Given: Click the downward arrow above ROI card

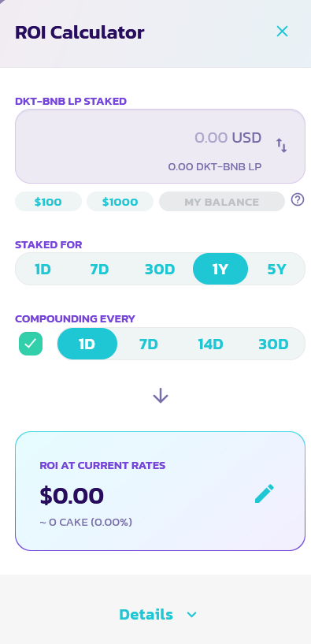Looking at the screenshot, I should (x=161, y=396).
